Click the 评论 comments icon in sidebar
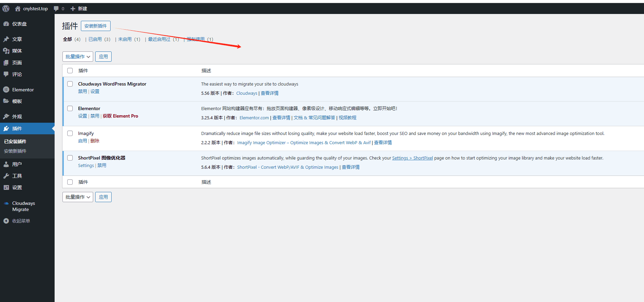 tap(6, 74)
